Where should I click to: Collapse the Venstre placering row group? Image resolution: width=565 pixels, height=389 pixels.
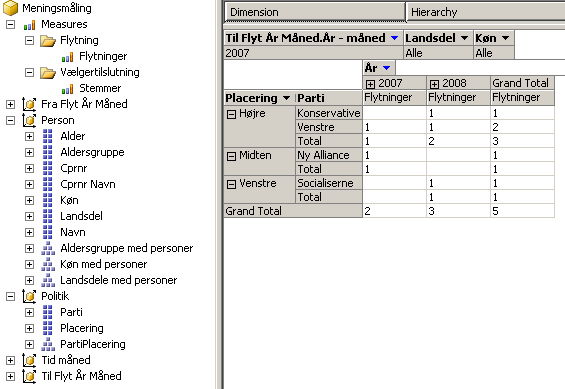tap(231, 184)
